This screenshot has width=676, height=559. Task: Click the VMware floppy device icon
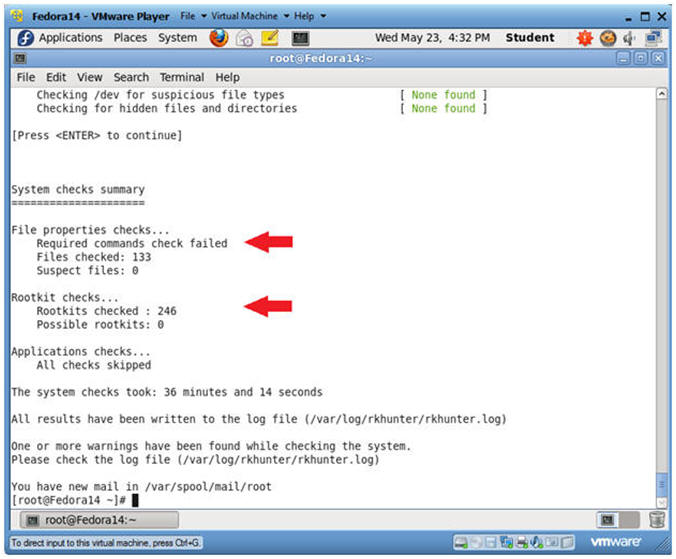tap(491, 543)
